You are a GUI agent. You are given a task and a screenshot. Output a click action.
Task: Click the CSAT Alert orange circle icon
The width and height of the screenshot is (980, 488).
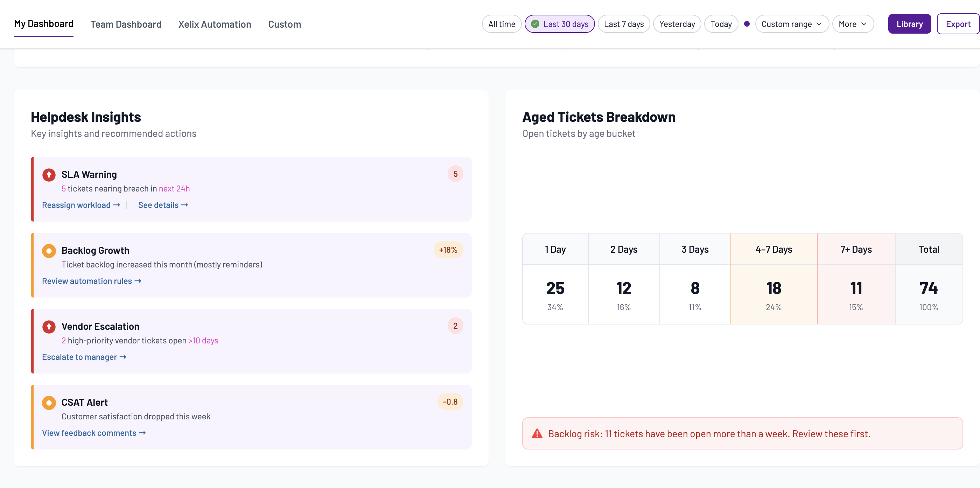pyautogui.click(x=49, y=403)
